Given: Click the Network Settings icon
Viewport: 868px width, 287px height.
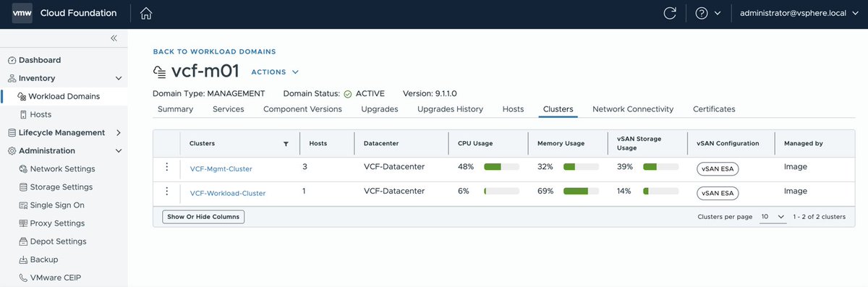Looking at the screenshot, I should tap(23, 169).
